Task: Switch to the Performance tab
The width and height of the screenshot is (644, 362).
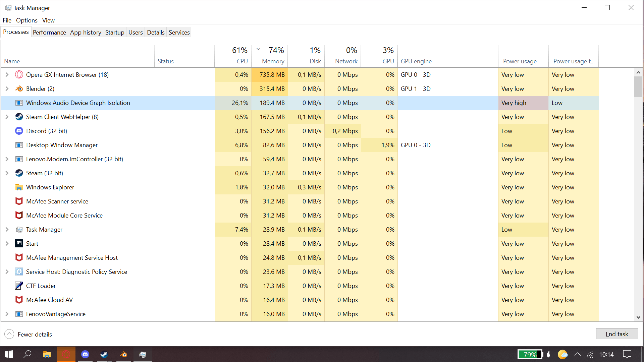Action: 49,33
